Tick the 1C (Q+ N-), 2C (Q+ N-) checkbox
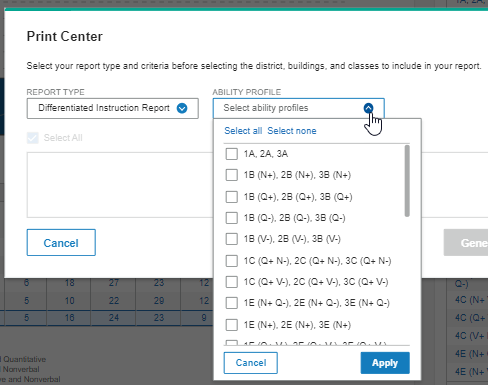This screenshot has height=385, width=488. click(232, 261)
